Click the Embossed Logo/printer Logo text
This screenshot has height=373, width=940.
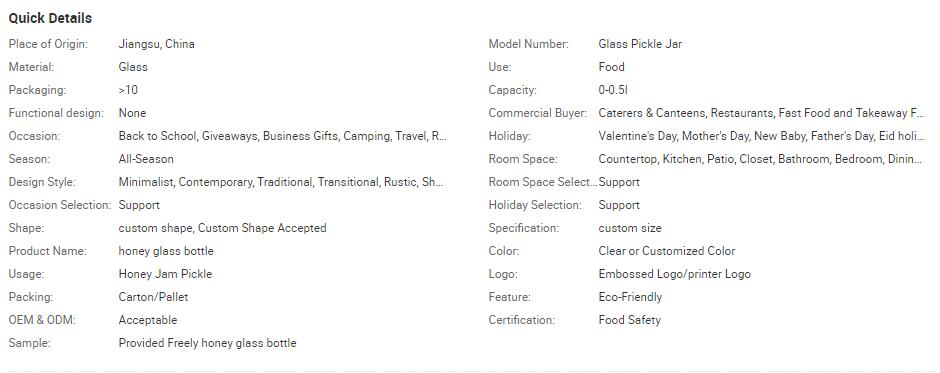[x=674, y=274]
